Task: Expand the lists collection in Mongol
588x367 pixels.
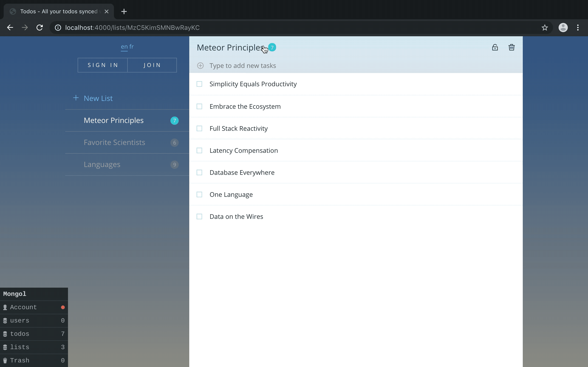Action: coord(34,347)
